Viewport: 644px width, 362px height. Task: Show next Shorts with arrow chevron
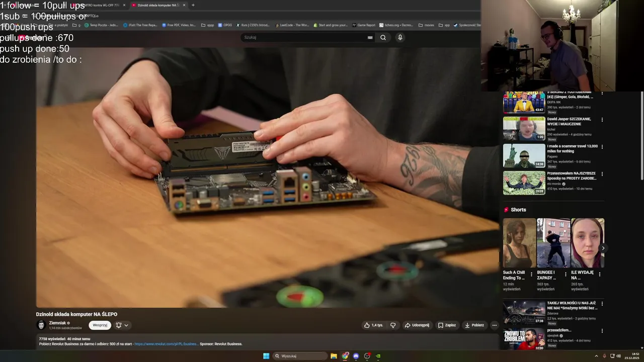tap(603, 248)
